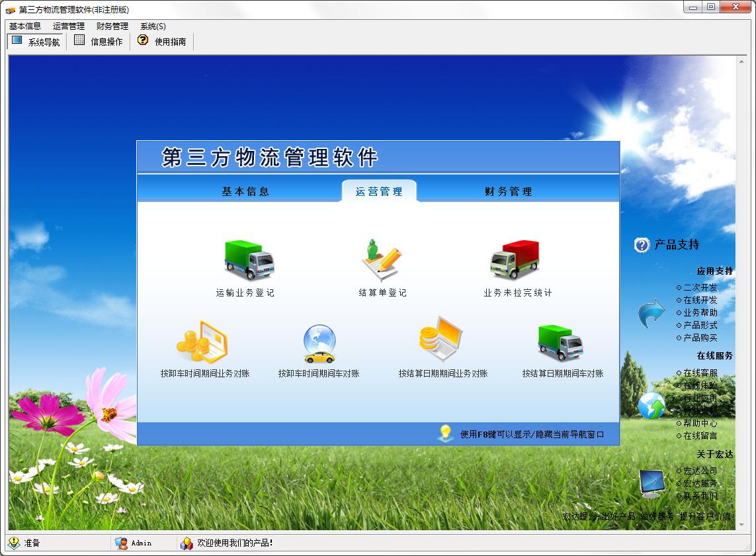Open 按结算日期期间业务对账 laptop coins icon

(x=441, y=340)
